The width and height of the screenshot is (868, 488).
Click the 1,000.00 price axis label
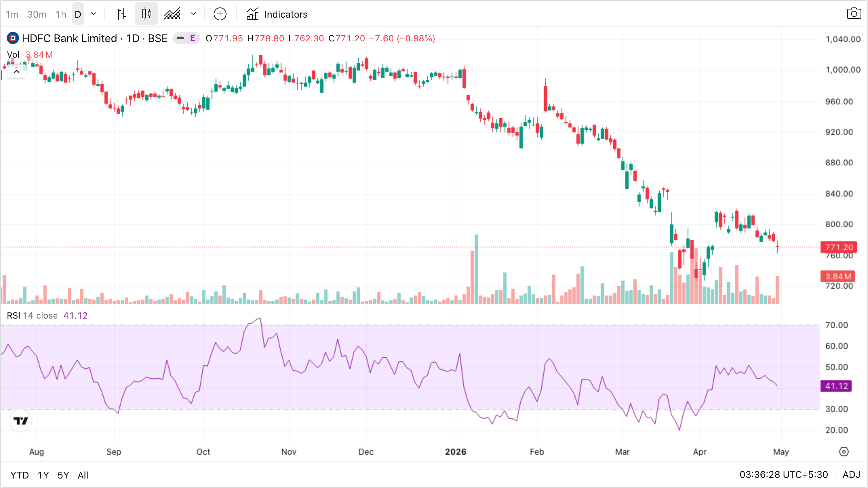click(843, 70)
